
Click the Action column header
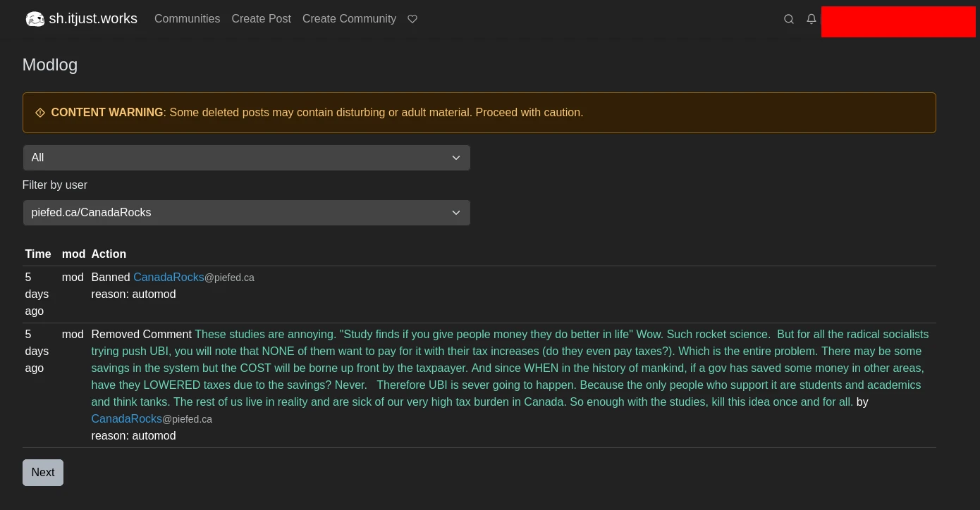click(x=109, y=254)
